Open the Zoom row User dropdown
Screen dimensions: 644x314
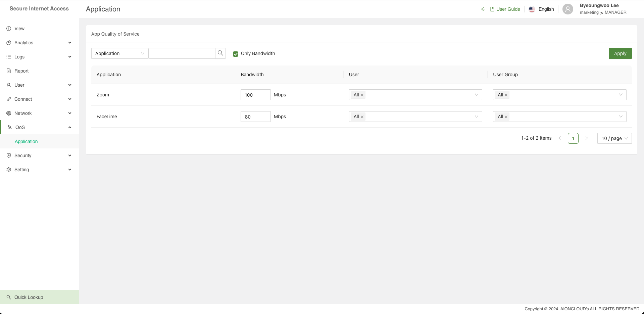415,95
